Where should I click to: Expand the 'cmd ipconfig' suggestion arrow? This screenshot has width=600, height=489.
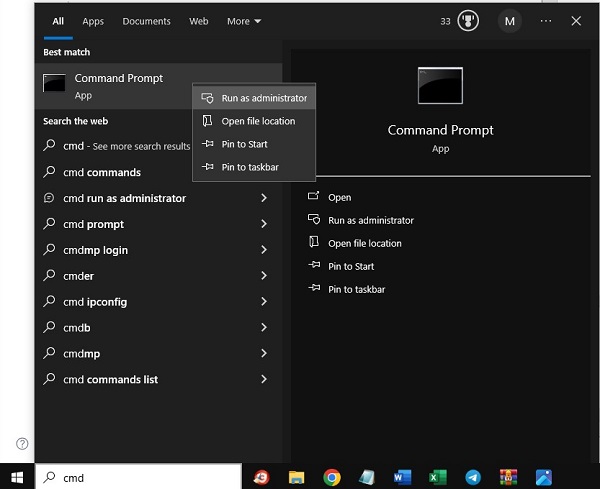pyautogui.click(x=264, y=302)
